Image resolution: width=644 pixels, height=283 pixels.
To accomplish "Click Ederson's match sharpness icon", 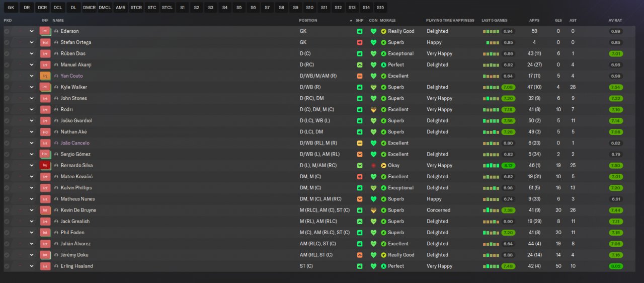I will (360, 31).
